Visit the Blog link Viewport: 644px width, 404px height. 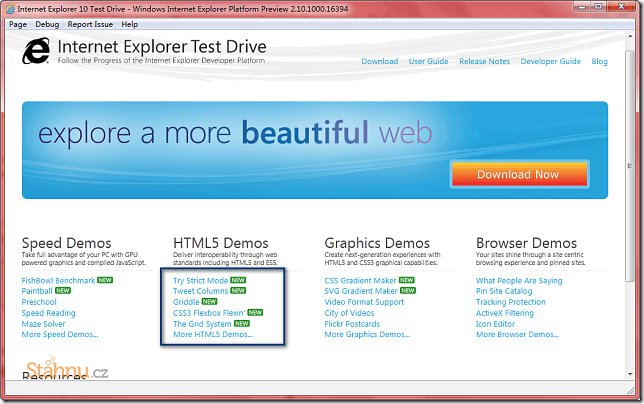599,61
